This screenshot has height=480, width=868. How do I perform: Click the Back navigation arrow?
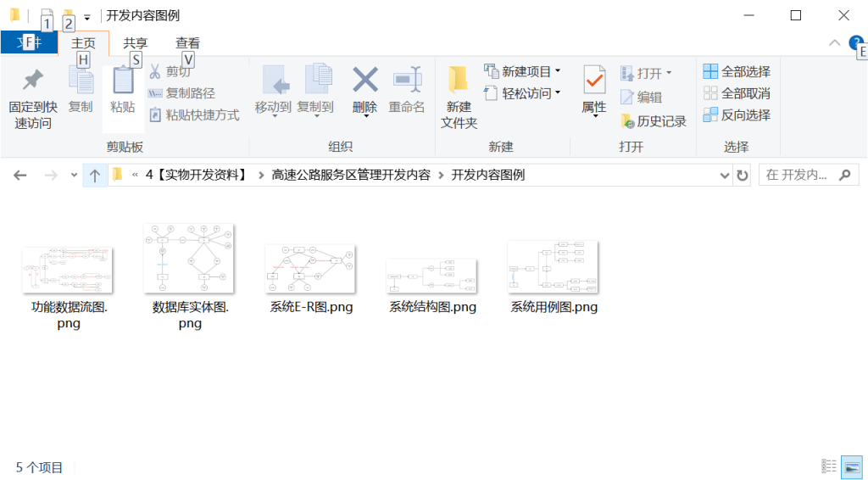pos(20,176)
